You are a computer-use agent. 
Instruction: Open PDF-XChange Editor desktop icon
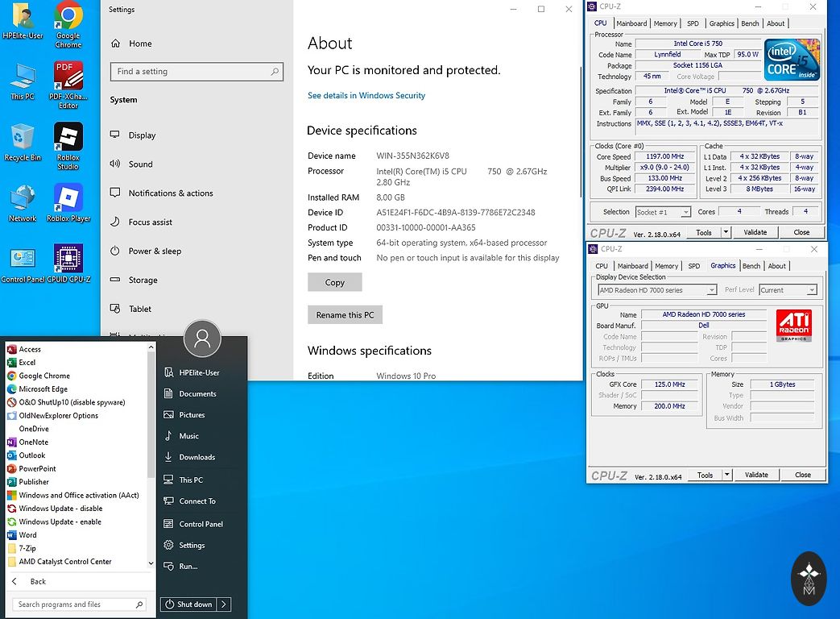pyautogui.click(x=68, y=77)
